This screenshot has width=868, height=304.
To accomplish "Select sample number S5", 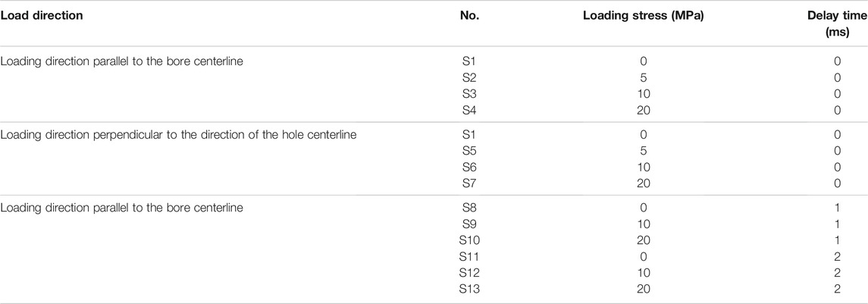I will 469,151.
